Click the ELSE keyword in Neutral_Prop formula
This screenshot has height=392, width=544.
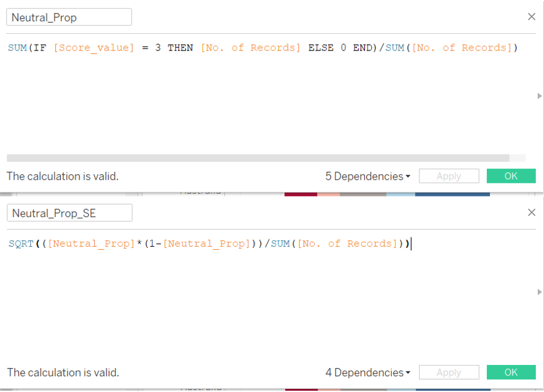pyautogui.click(x=321, y=48)
